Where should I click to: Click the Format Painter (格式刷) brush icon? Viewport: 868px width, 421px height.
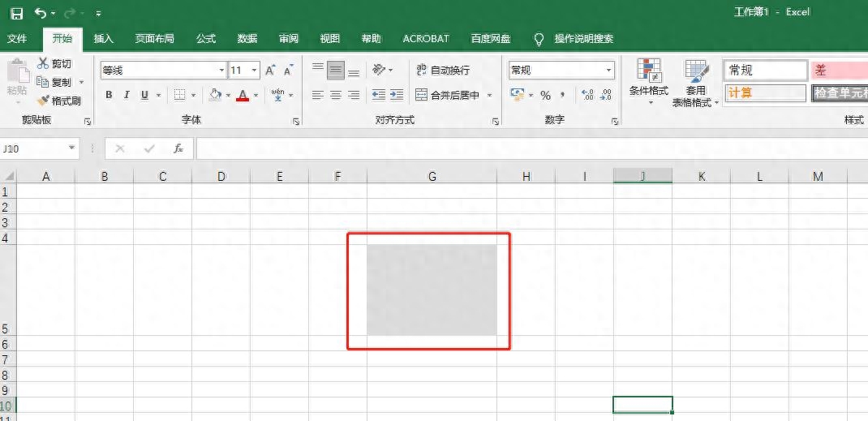pyautogui.click(x=44, y=101)
